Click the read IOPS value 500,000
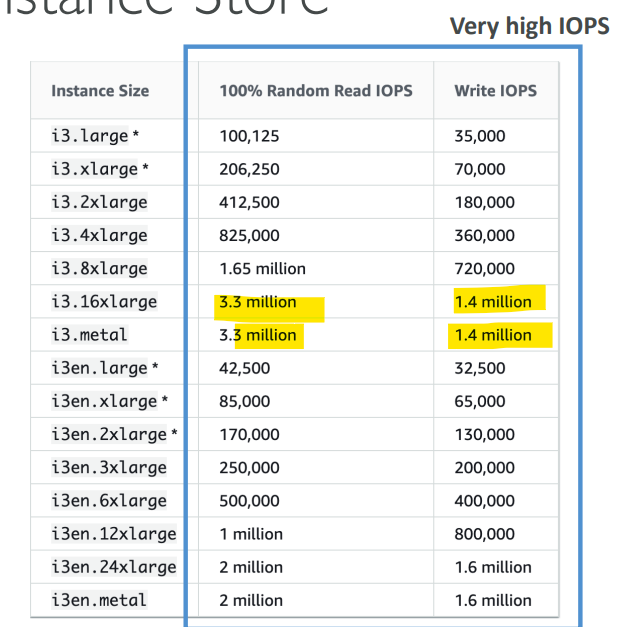This screenshot has width=627, height=627. [x=249, y=501]
